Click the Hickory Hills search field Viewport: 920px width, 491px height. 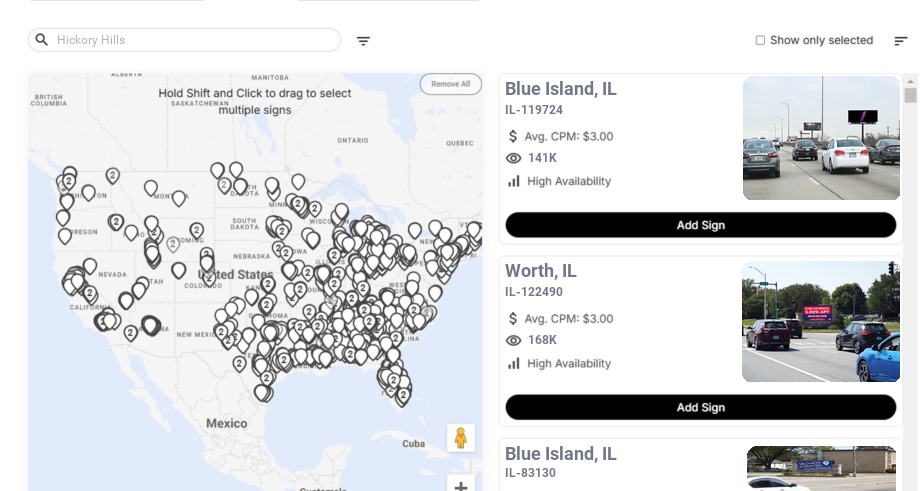[x=190, y=40]
